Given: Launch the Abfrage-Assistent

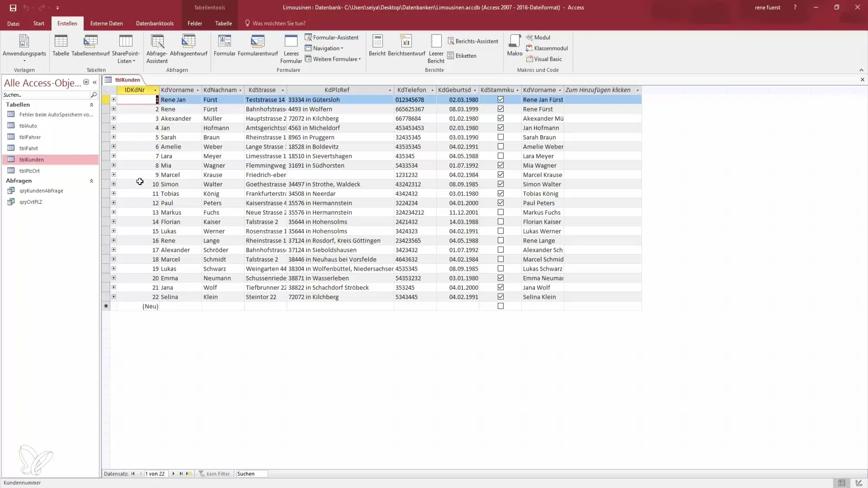Looking at the screenshot, I should pos(157,48).
